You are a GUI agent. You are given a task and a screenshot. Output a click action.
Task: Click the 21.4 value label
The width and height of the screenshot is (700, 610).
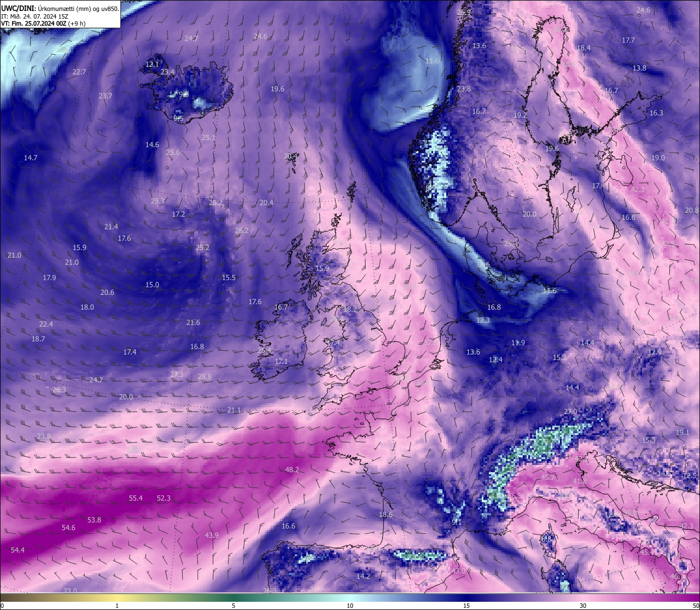click(111, 226)
